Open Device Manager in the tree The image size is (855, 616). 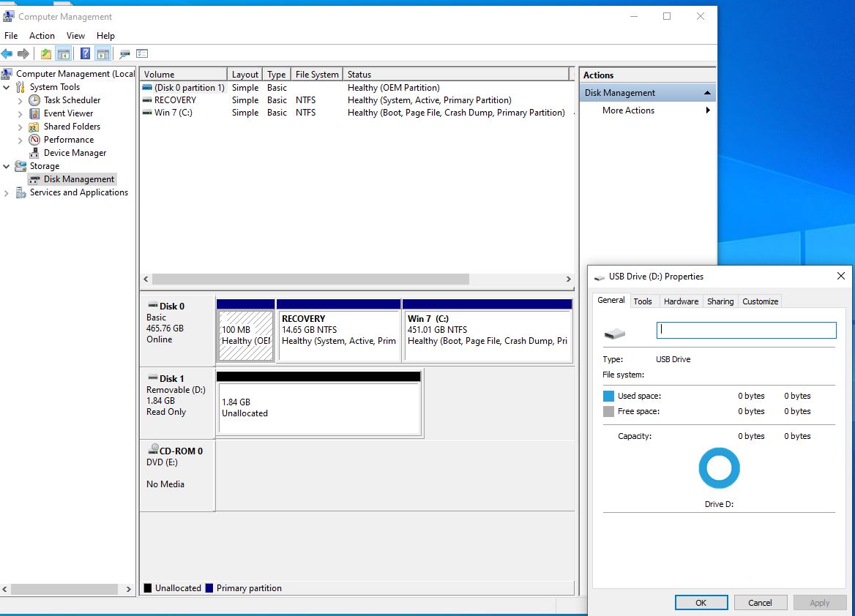75,153
